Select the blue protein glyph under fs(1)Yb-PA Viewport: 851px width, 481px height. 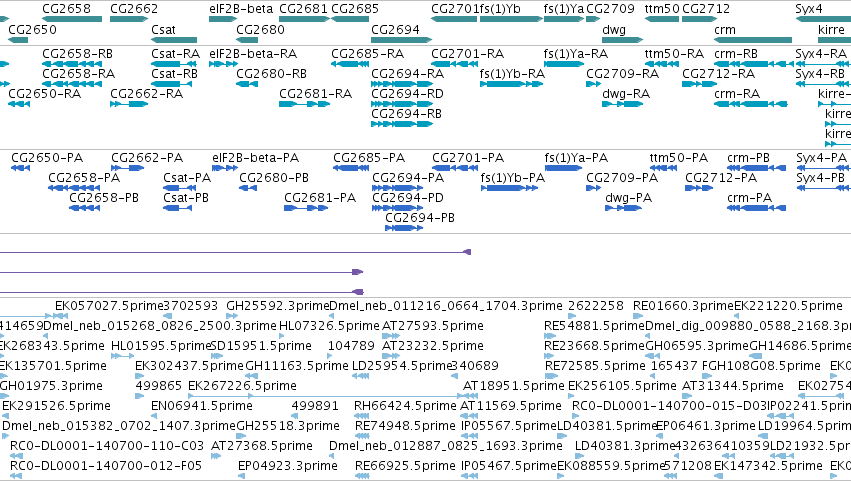click(509, 188)
